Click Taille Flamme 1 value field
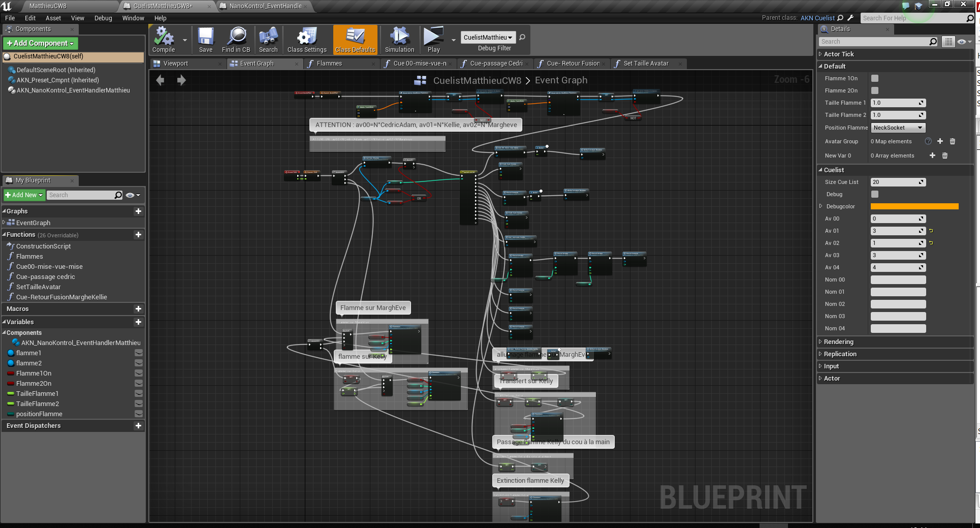The image size is (980, 528). click(898, 103)
